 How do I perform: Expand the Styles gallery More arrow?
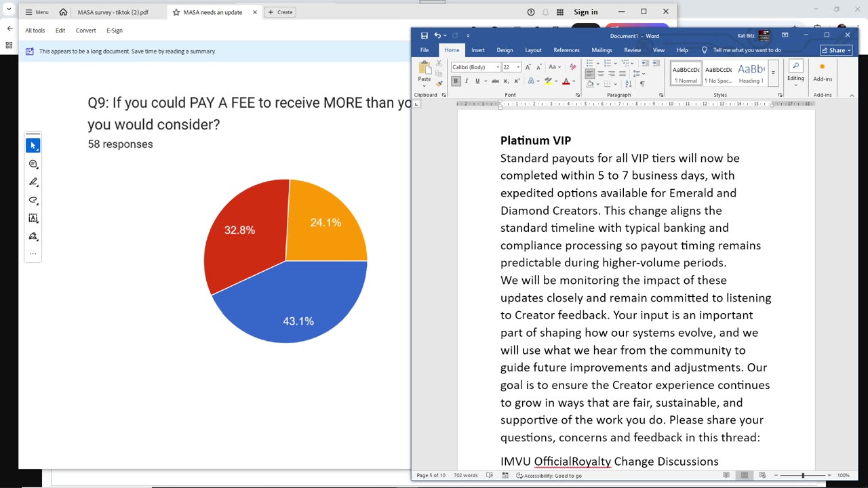[x=773, y=73]
